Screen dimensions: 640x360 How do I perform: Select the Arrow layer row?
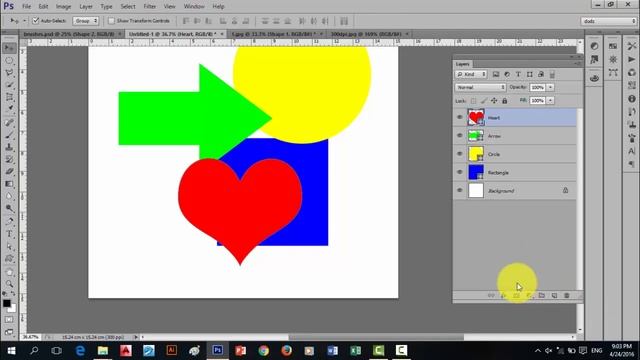click(x=515, y=136)
